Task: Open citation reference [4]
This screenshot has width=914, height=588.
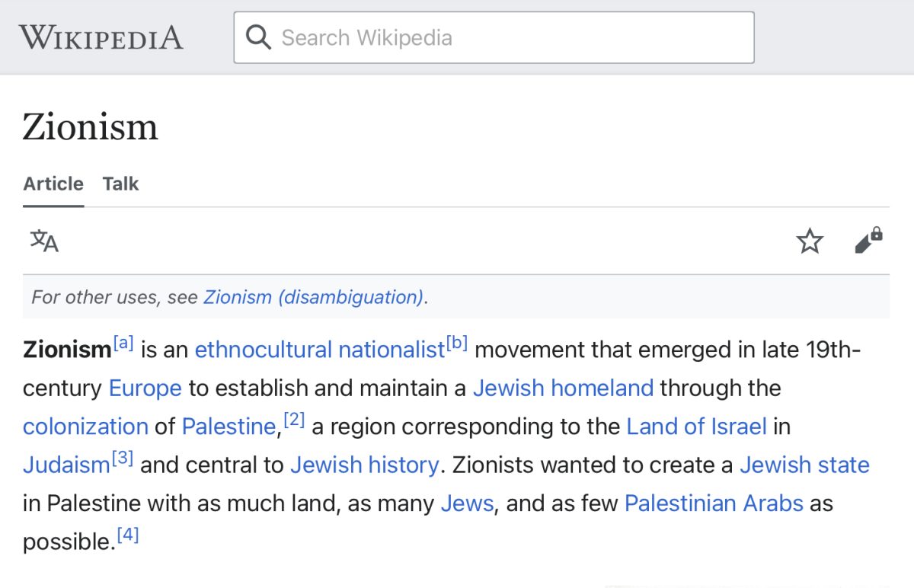Action: [128, 535]
